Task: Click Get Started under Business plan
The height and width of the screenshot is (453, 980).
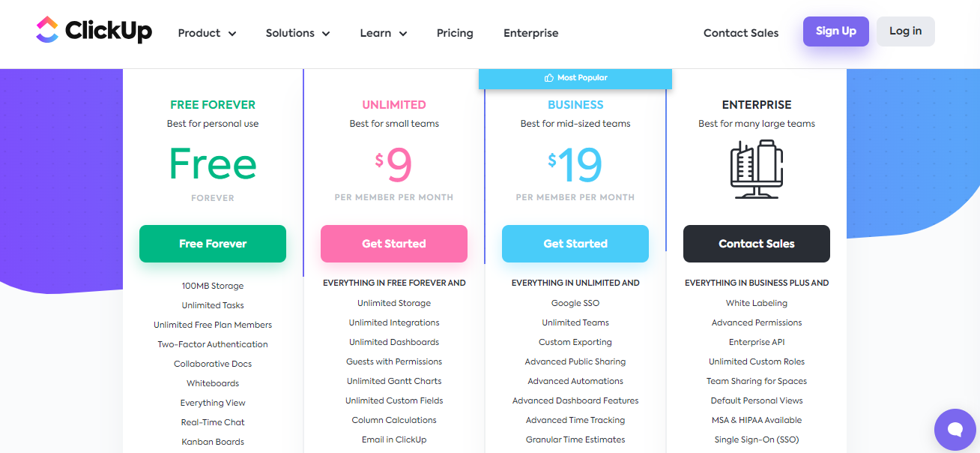Action: tap(575, 244)
